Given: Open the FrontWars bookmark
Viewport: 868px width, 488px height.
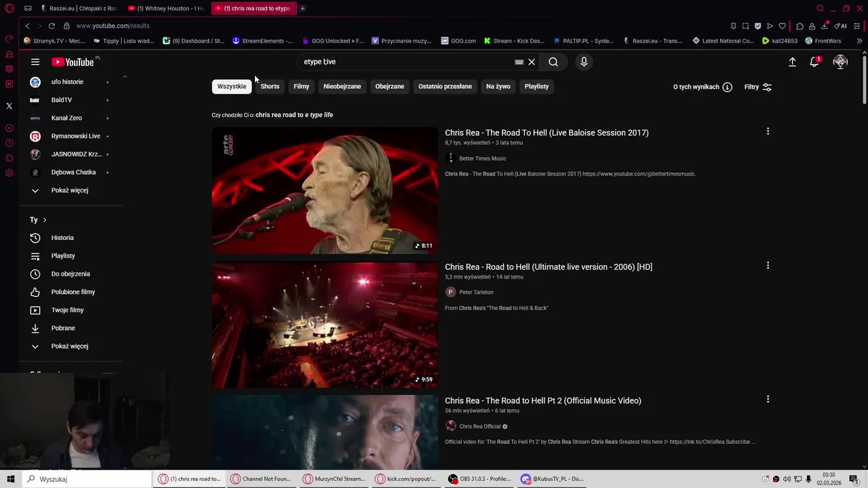Looking at the screenshot, I should (x=823, y=41).
